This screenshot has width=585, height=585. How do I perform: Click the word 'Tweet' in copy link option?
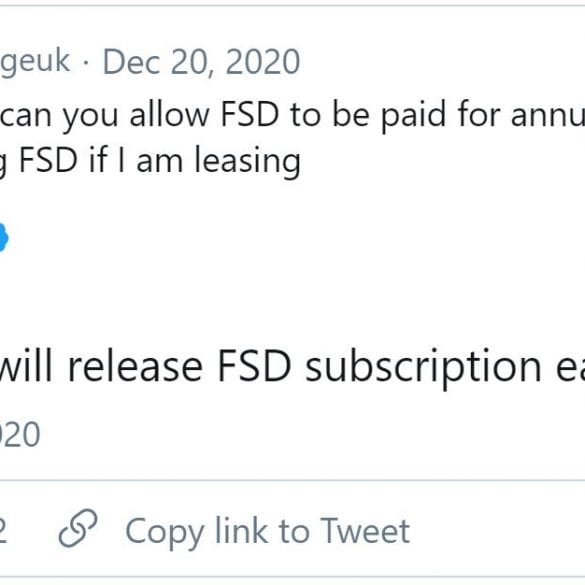[x=365, y=531]
